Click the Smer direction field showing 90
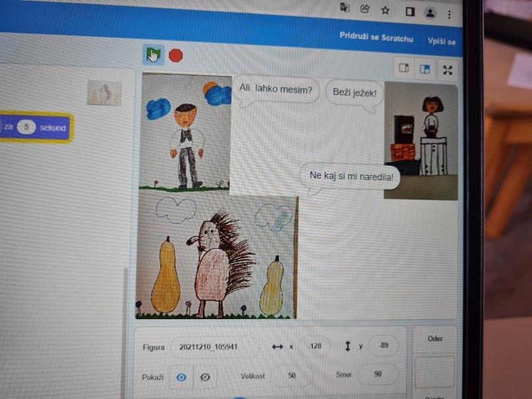Image resolution: width=532 pixels, height=399 pixels. [x=378, y=374]
